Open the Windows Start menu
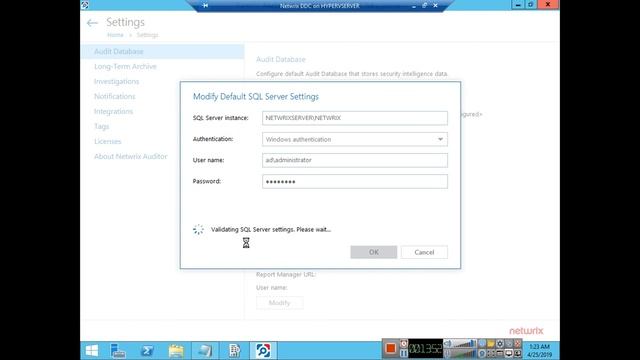This screenshot has width=640, height=360. (x=92, y=351)
